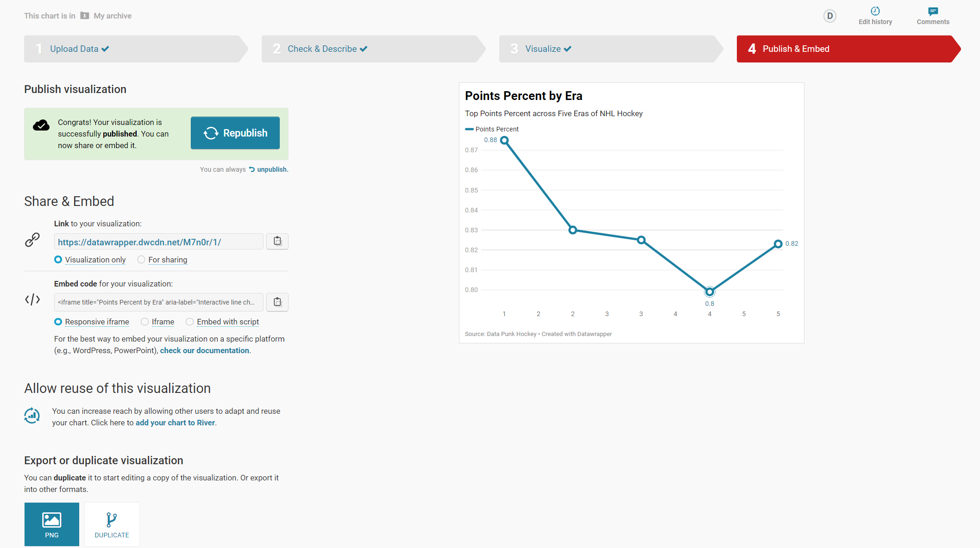Click the user avatar D icon
Viewport: 980px width, 548px height.
[x=829, y=16]
